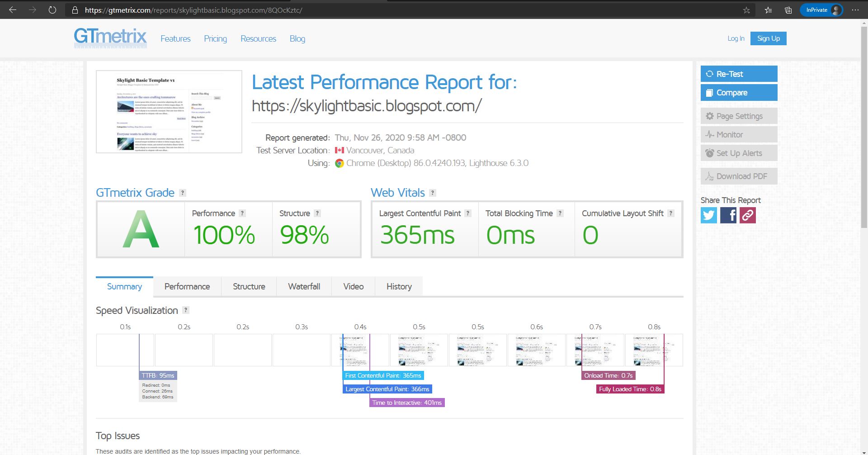Open help icon beside Performance score

(242, 213)
